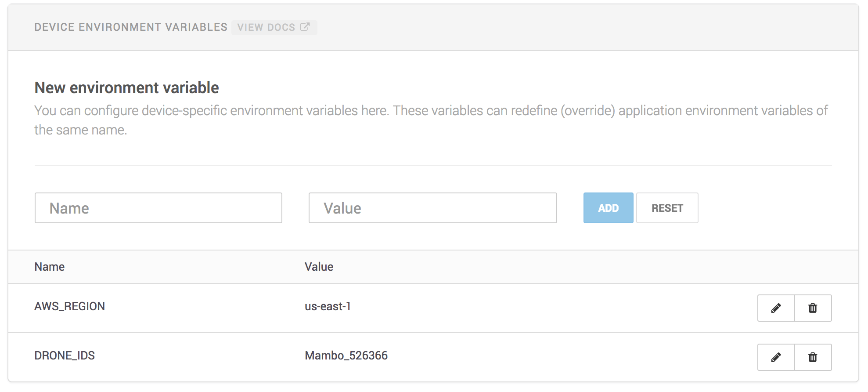Focus the Value input field
Viewport: 868px width, 392px height.
click(x=432, y=208)
